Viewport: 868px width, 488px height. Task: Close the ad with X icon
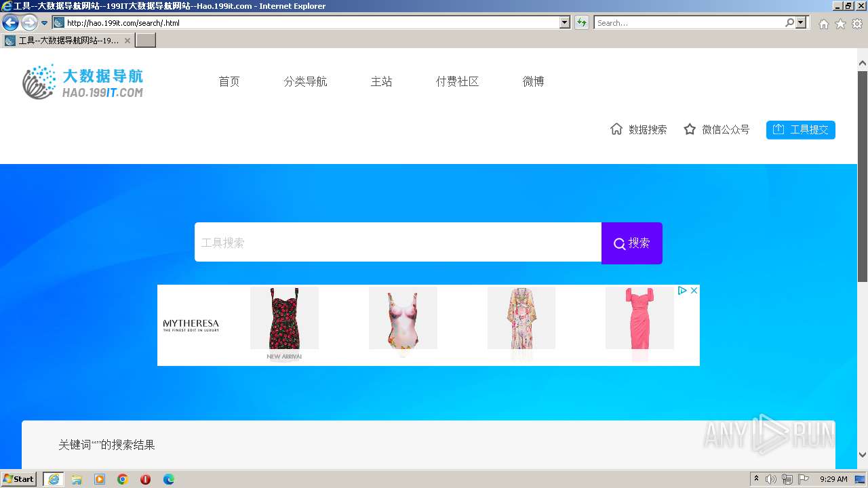(x=694, y=290)
